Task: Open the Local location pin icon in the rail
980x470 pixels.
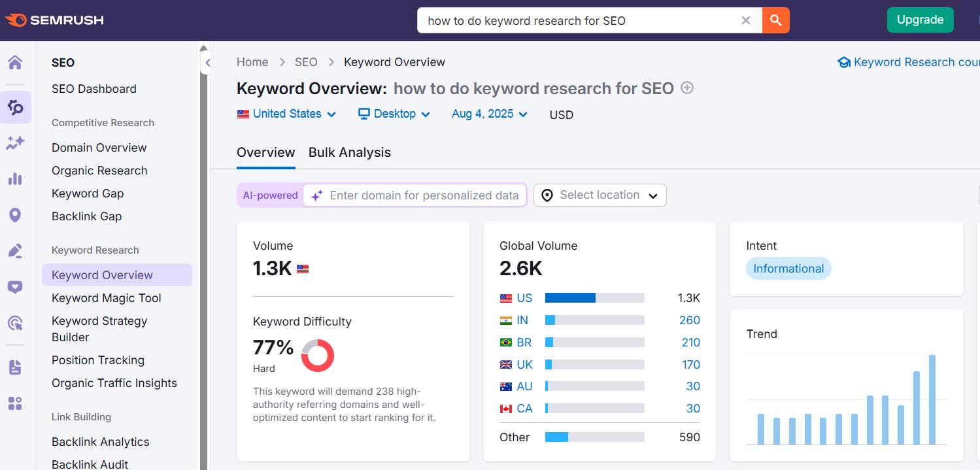Action: point(15,215)
